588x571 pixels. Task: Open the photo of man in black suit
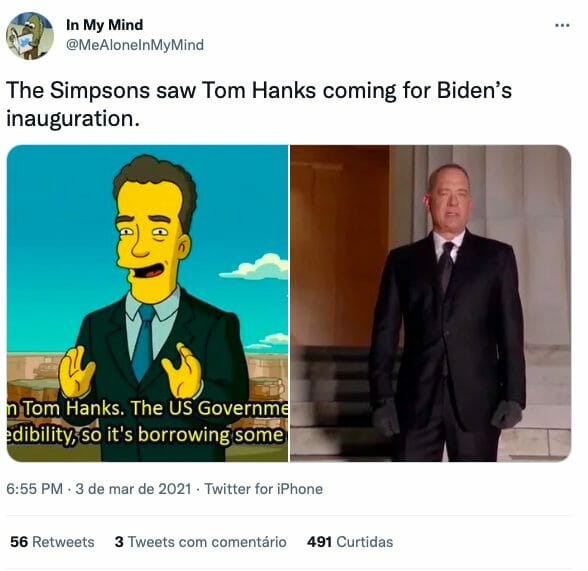tap(430, 303)
